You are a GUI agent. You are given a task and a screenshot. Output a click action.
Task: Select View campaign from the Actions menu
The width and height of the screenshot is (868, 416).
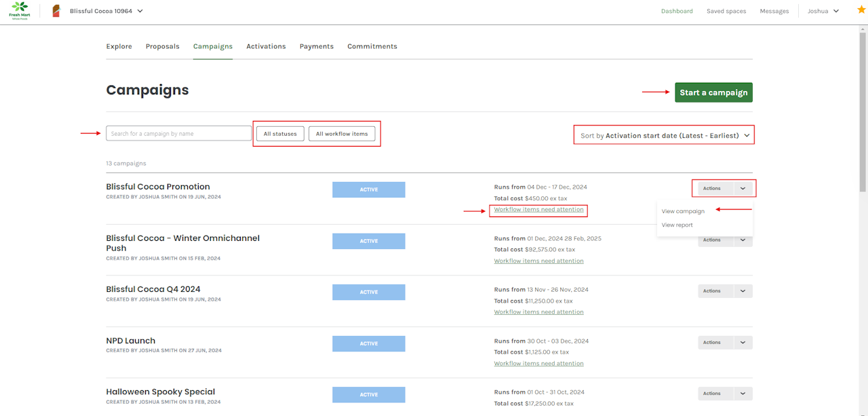click(x=683, y=211)
